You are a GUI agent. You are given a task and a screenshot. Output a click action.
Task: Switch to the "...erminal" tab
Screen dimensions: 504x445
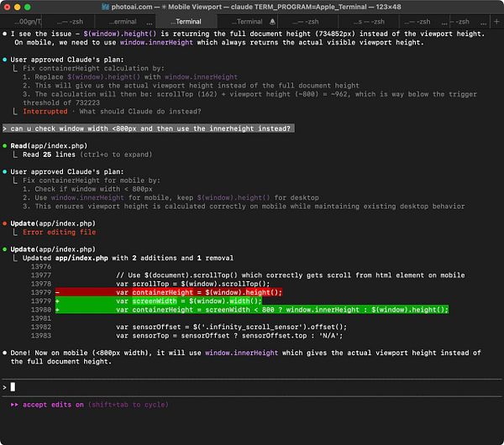tap(123, 22)
